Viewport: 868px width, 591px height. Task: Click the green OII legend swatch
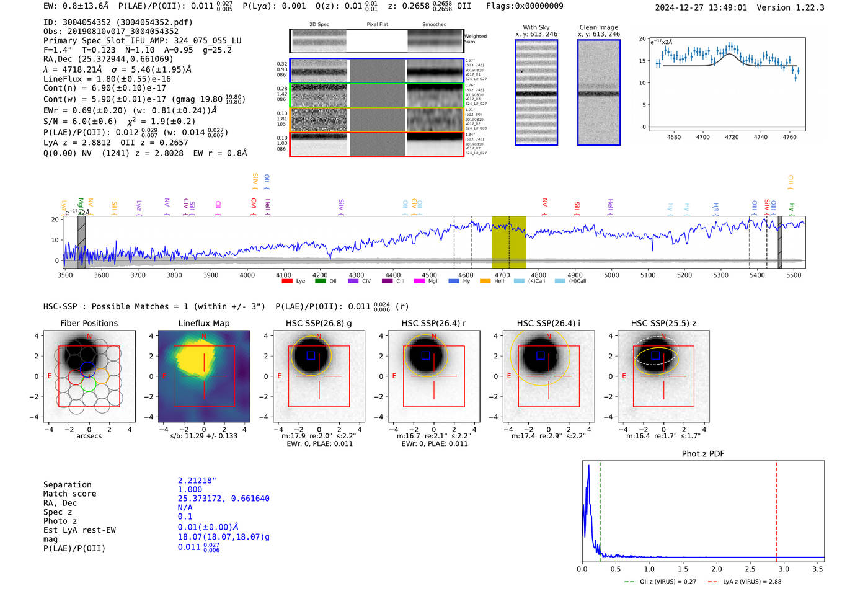click(320, 281)
